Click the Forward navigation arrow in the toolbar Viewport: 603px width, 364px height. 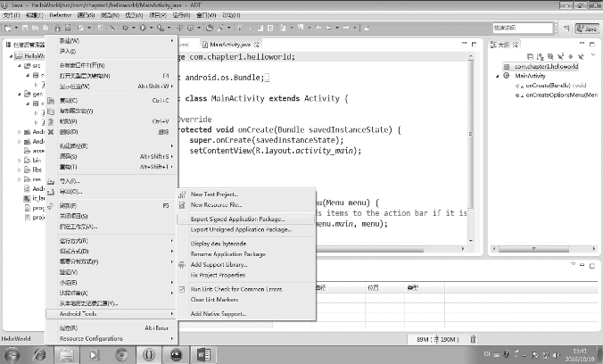pyautogui.click(x=346, y=28)
